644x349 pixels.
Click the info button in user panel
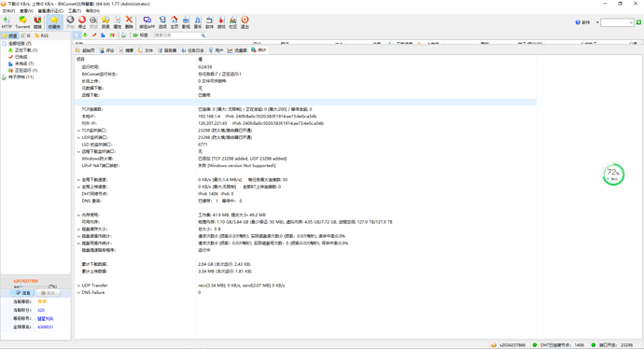[x=23, y=293]
